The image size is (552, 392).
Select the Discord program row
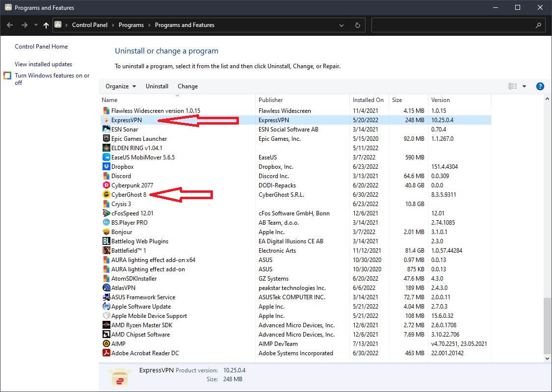click(x=295, y=176)
